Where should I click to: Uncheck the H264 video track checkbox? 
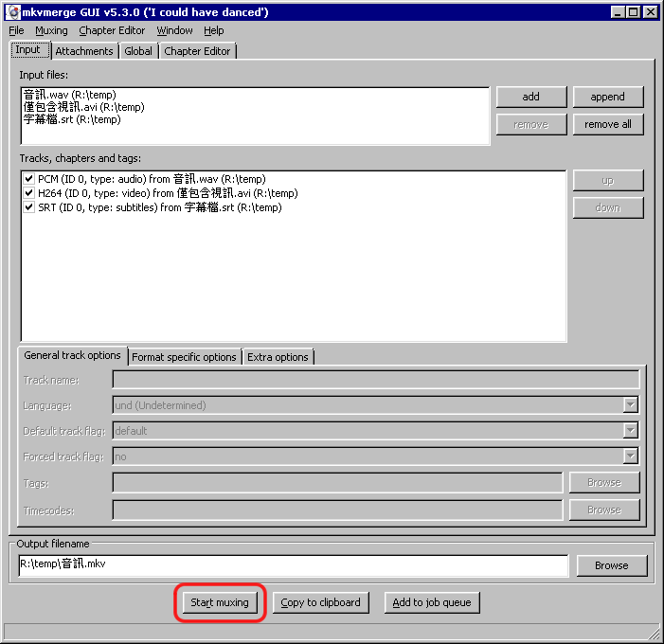click(x=28, y=193)
